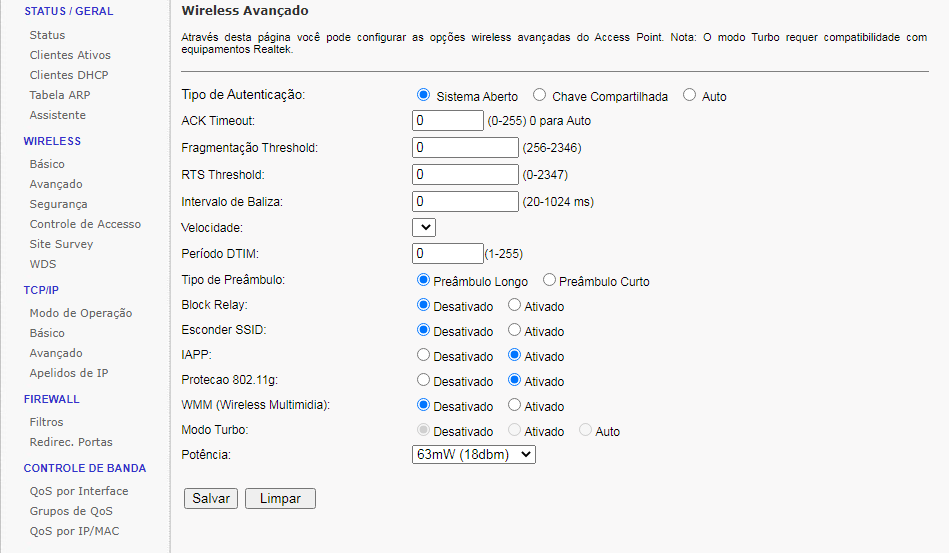Open the Velocidade dropdown
The image size is (949, 553).
click(x=424, y=227)
